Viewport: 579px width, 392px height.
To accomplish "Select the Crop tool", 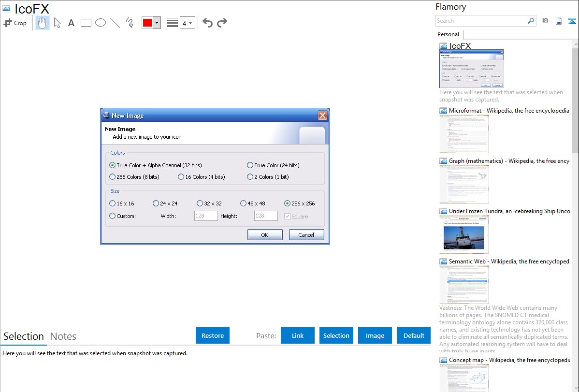I will [x=15, y=23].
